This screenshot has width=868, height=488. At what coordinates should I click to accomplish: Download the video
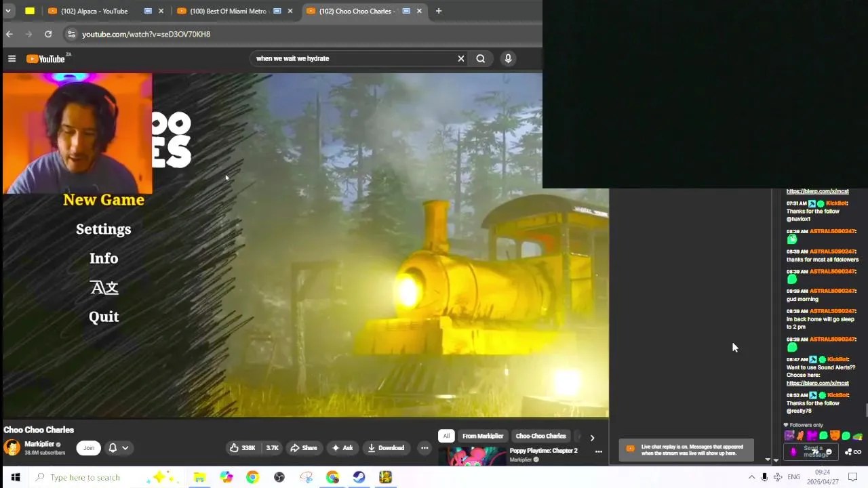(386, 448)
